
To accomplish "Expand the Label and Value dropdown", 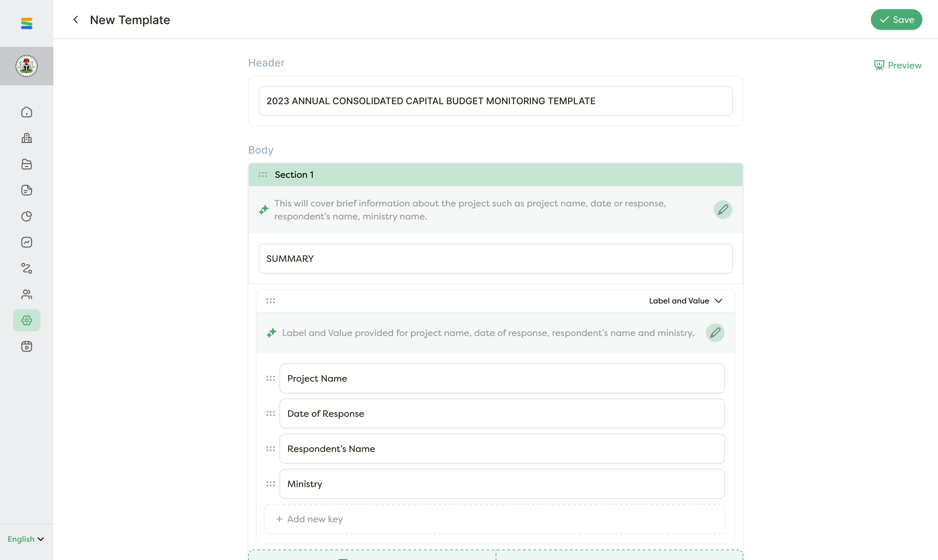I will (685, 301).
